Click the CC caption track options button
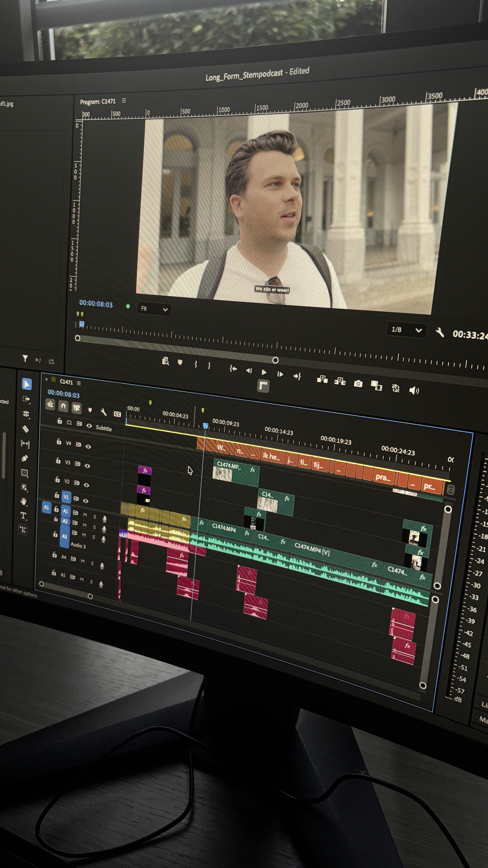This screenshot has height=868, width=488. point(117,414)
